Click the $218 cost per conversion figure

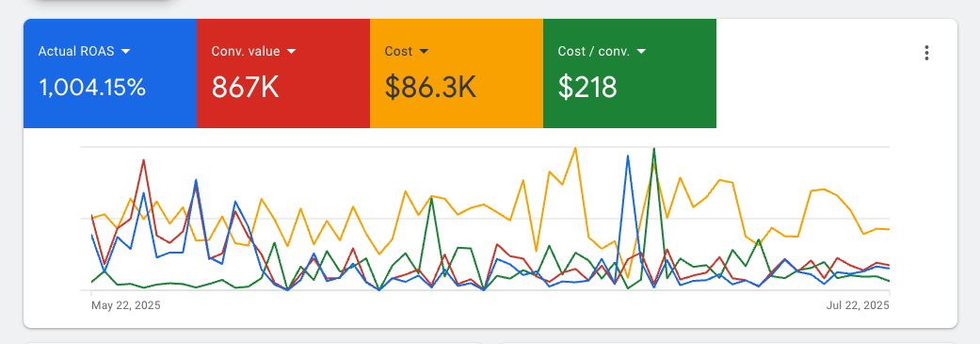(x=587, y=88)
